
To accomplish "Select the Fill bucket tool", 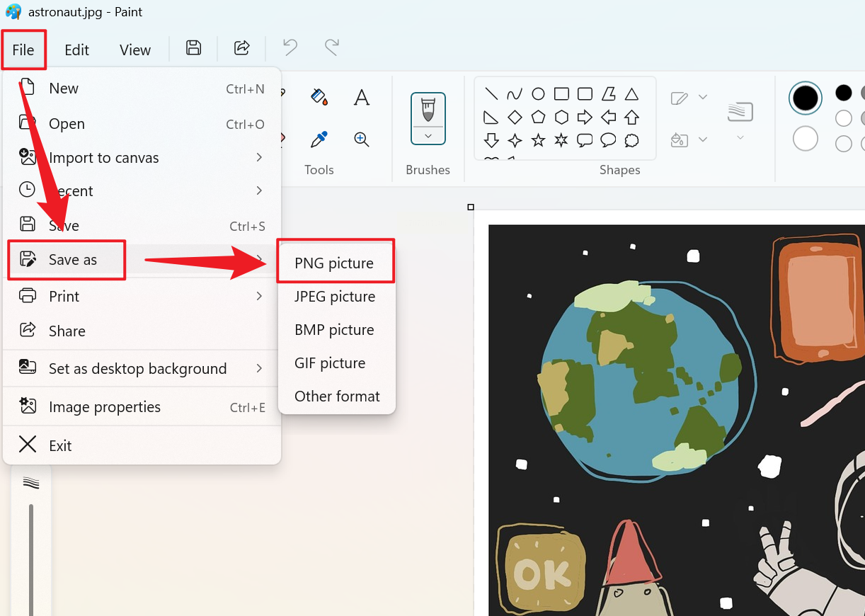I will coord(319,97).
